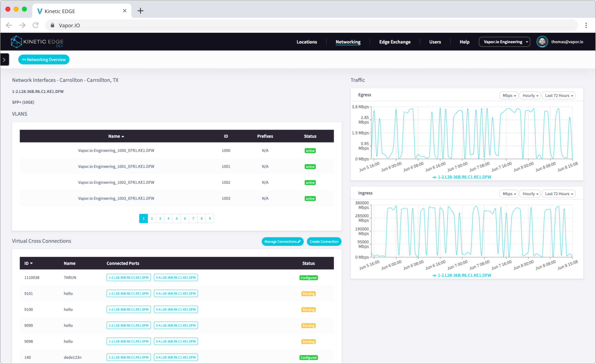Expand the left sidebar with the chevron

(x=4, y=60)
